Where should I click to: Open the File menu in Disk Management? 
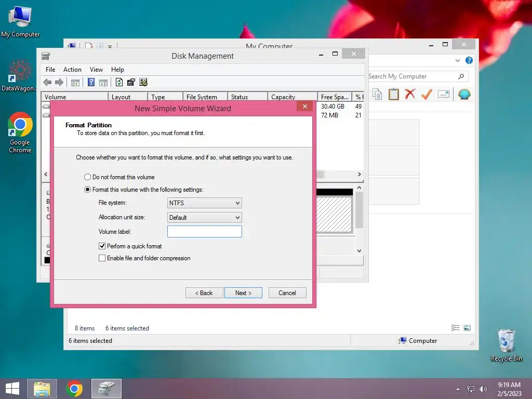point(50,70)
